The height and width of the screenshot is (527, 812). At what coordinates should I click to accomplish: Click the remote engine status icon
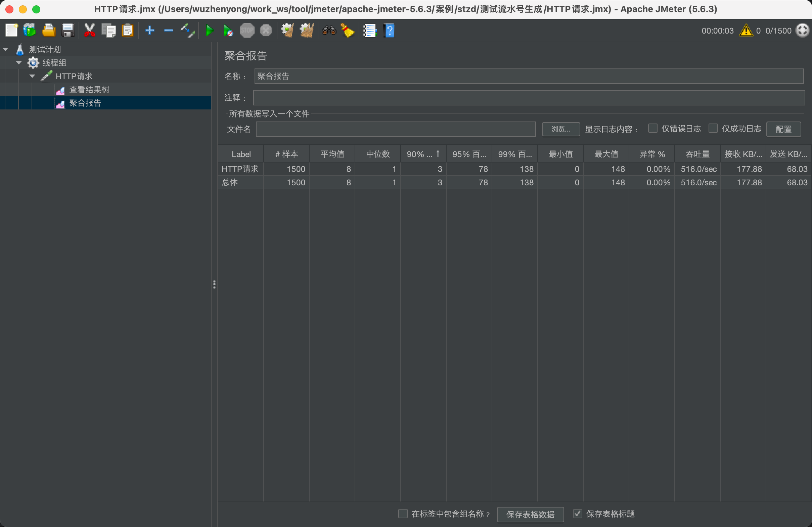pyautogui.click(x=802, y=30)
